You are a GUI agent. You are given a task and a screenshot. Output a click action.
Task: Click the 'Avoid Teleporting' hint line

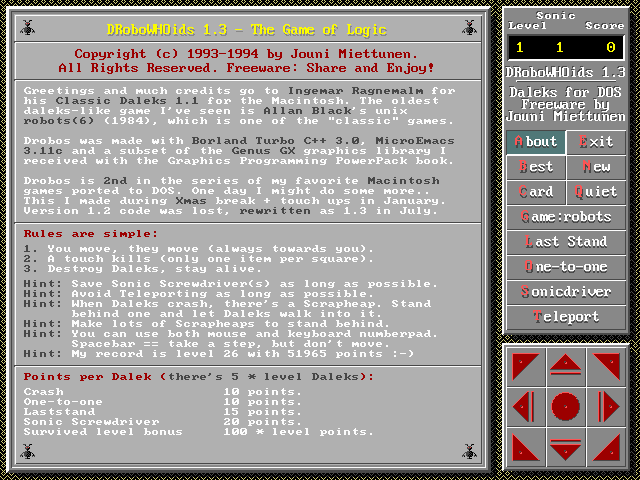coord(198,294)
